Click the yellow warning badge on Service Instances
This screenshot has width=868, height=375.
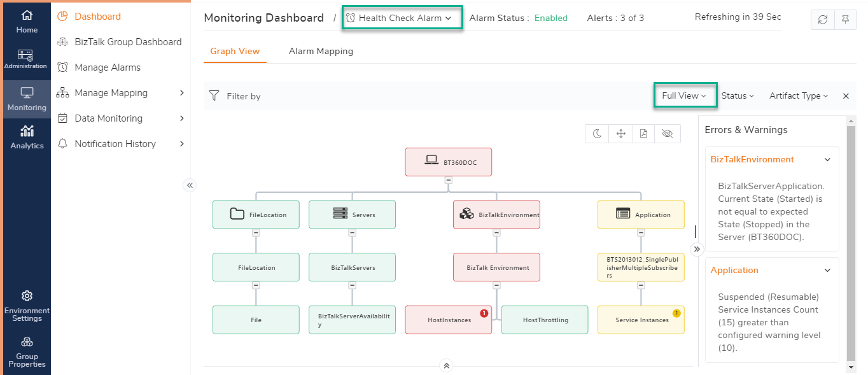[676, 313]
